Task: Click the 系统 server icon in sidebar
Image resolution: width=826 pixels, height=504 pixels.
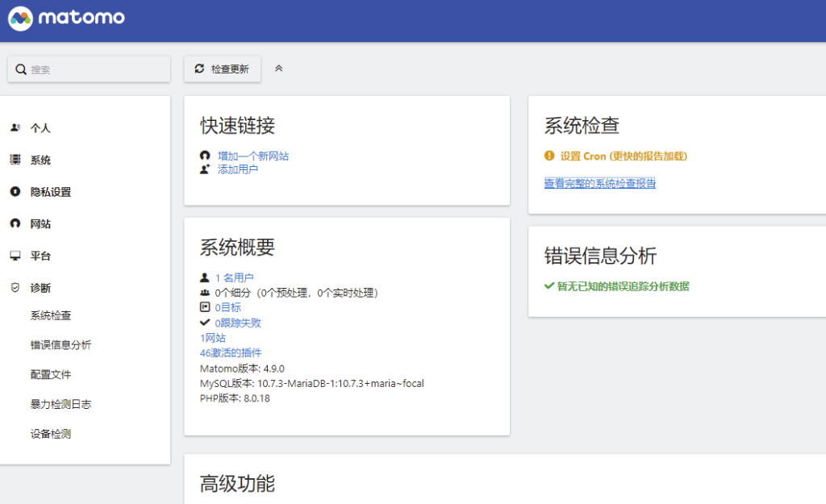Action: (x=15, y=160)
